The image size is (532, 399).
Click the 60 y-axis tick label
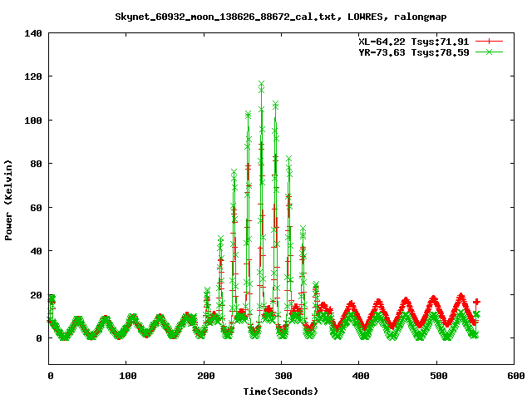click(x=36, y=208)
